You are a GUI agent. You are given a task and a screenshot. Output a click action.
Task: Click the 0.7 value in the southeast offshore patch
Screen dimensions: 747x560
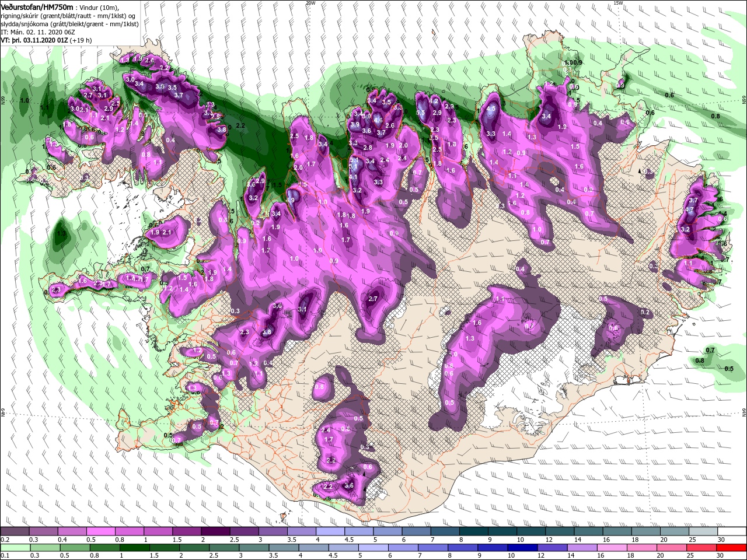coord(710,350)
